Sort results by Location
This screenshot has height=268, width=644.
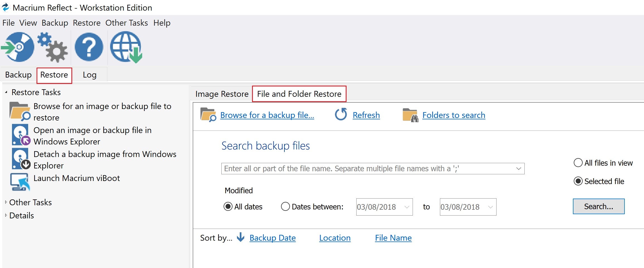(335, 238)
